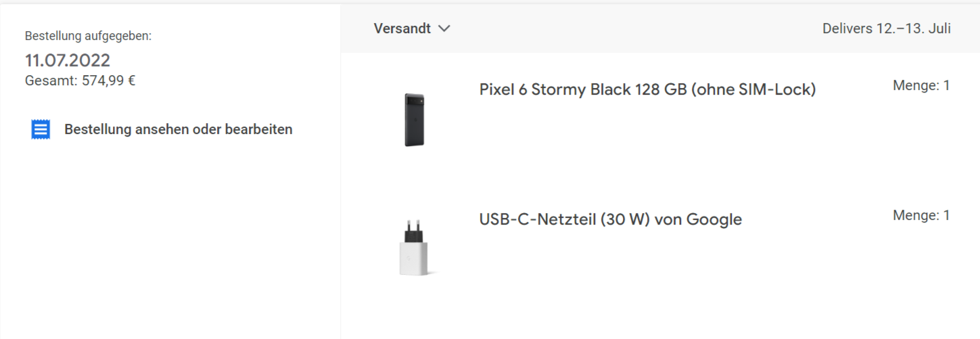
Task: Click 'Menge: 1' next to USB-C-Netzteil
Action: [x=921, y=215]
